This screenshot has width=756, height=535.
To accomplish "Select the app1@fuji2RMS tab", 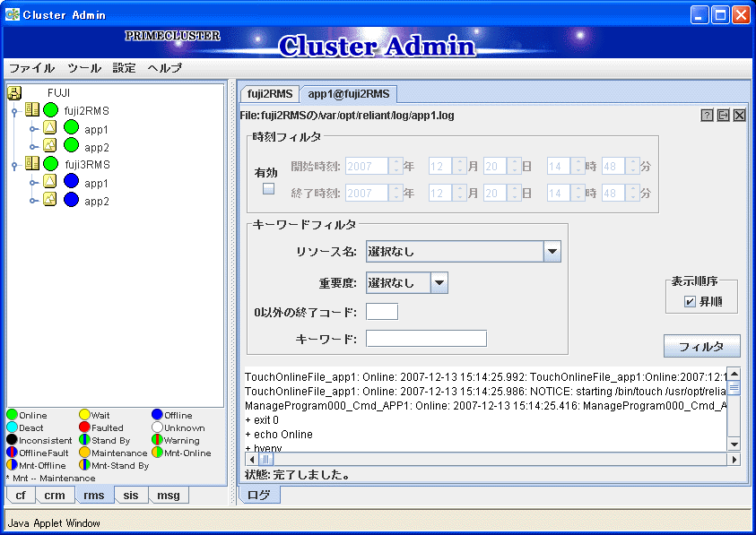I will (349, 93).
